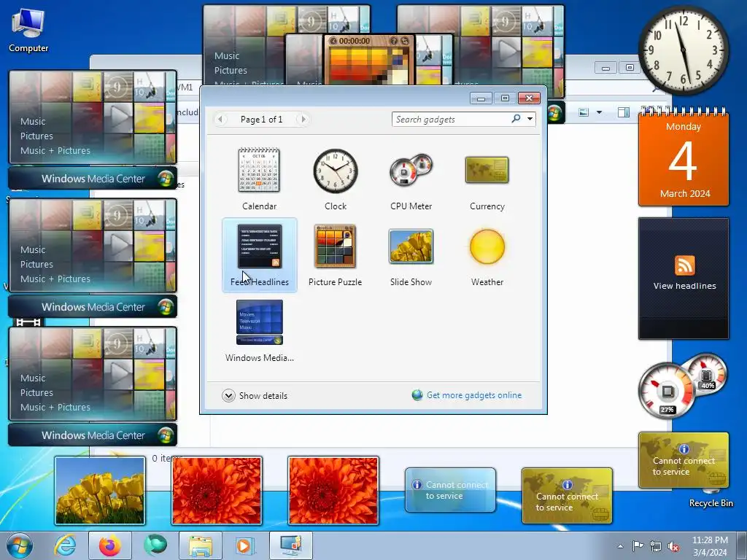Click the Page 1 of 1 label
The width and height of the screenshot is (747, 560).
coord(262,120)
